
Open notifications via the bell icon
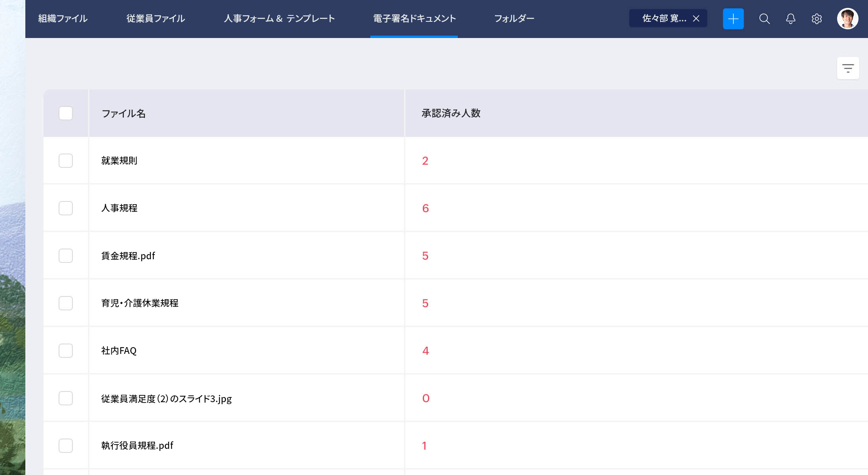click(790, 19)
